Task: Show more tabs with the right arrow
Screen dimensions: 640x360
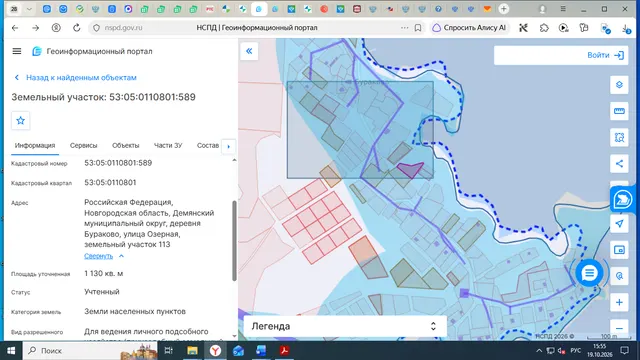Action: click(x=229, y=146)
